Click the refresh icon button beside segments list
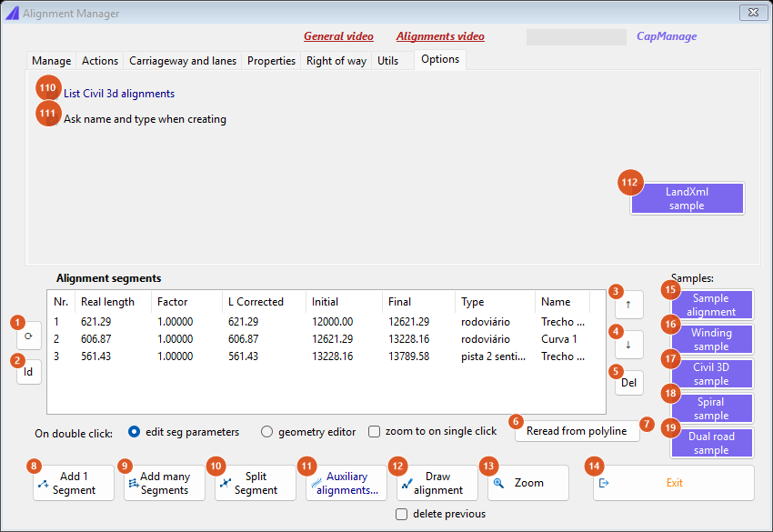Screen dimensions: 773x532 pos(28,336)
